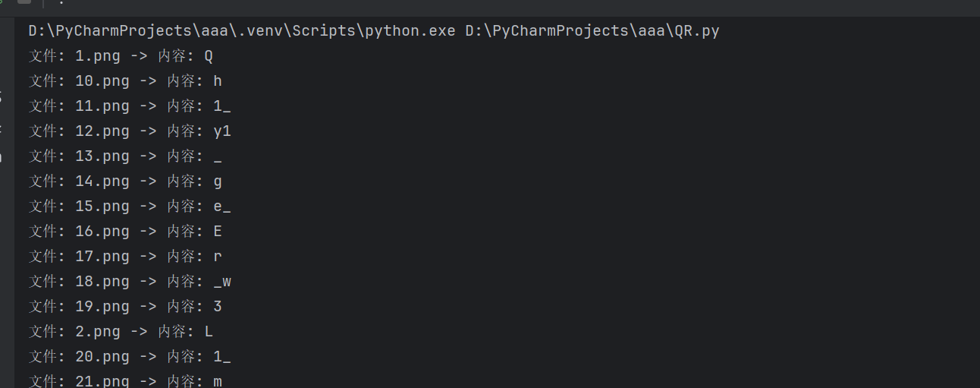The height and width of the screenshot is (388, 980).
Task: Open the More actions dots in run toolbar
Action: 61,2
